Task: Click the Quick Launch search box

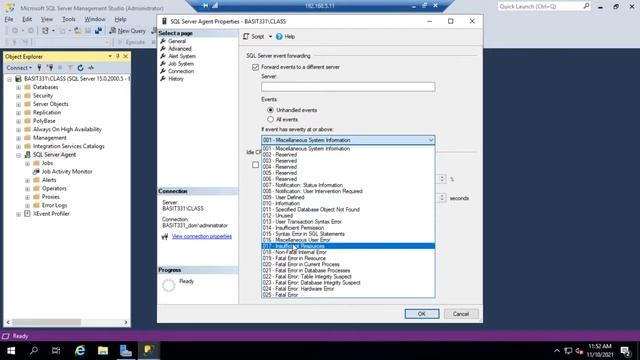Action: coord(544,6)
